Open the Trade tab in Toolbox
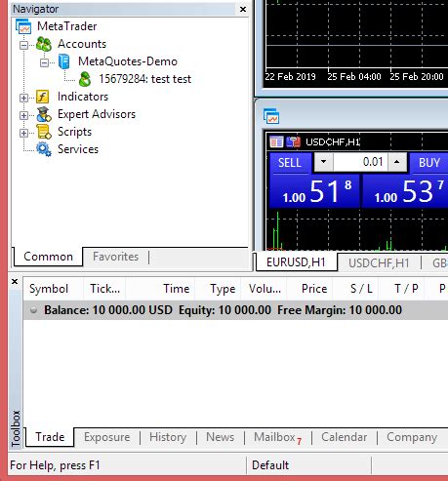This screenshot has height=481, width=448. (x=50, y=437)
